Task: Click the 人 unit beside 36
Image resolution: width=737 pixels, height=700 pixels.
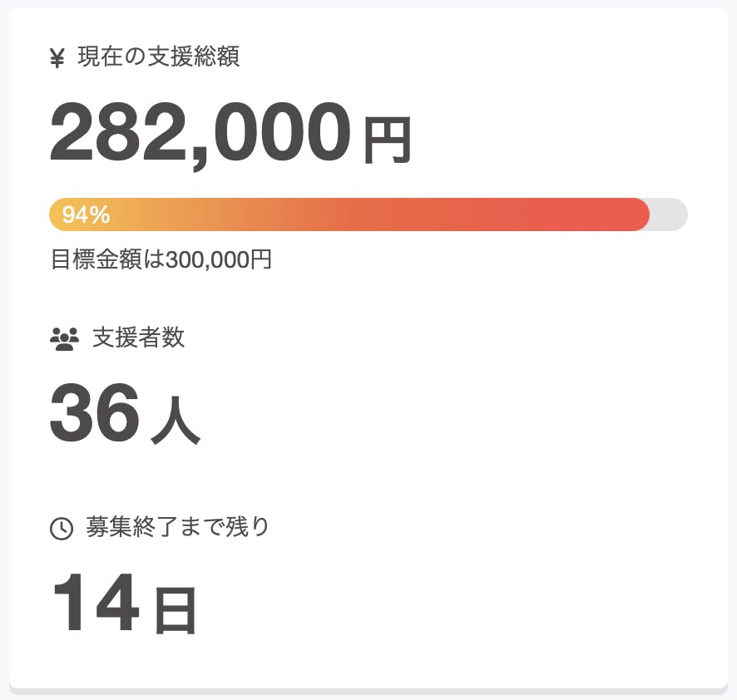Action: point(176,422)
